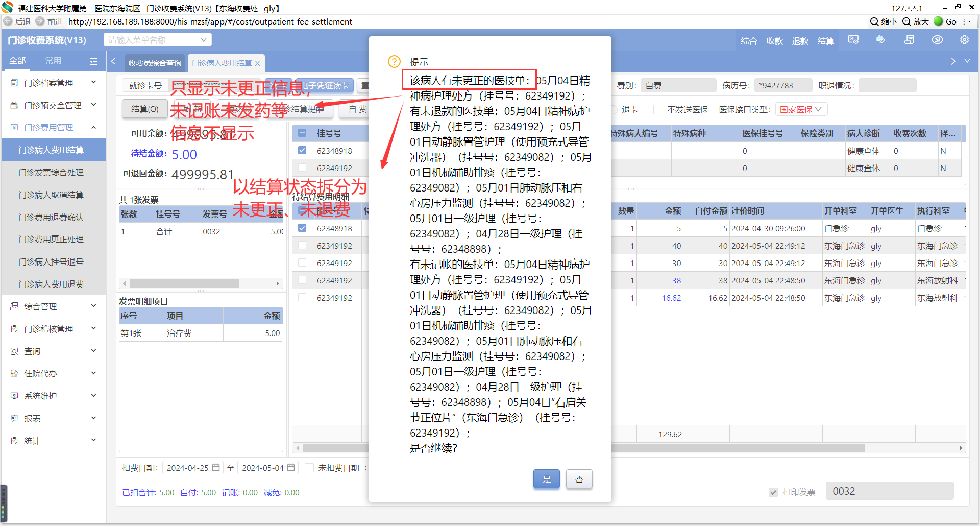Click the 门诊档案管理 document icon
980x526 pixels.
(x=14, y=83)
